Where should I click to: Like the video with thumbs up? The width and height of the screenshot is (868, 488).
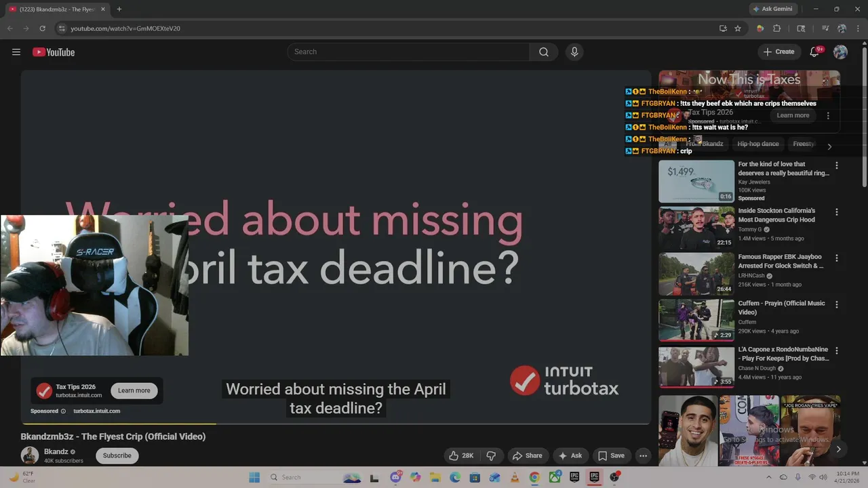461,455
